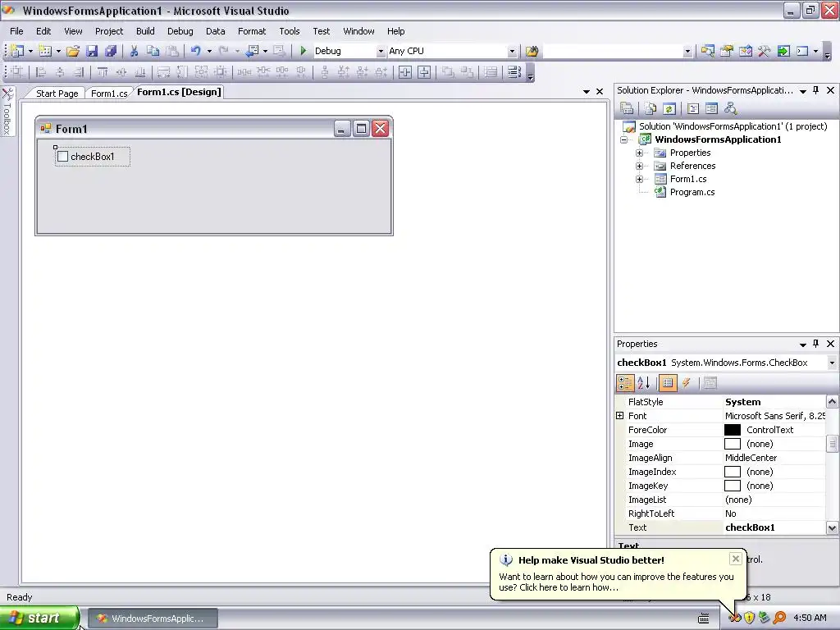This screenshot has height=630, width=840.
Task: Switch to the Form1.cs code tab
Action: (109, 94)
